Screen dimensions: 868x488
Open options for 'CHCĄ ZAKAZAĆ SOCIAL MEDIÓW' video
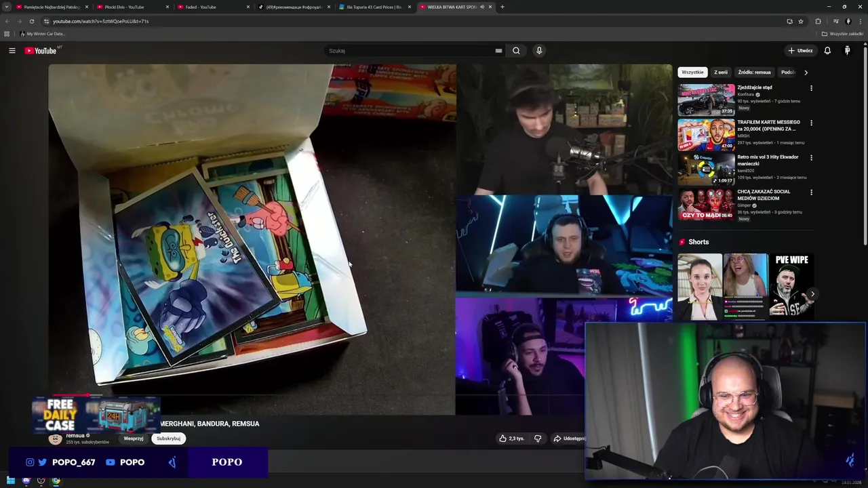click(811, 192)
